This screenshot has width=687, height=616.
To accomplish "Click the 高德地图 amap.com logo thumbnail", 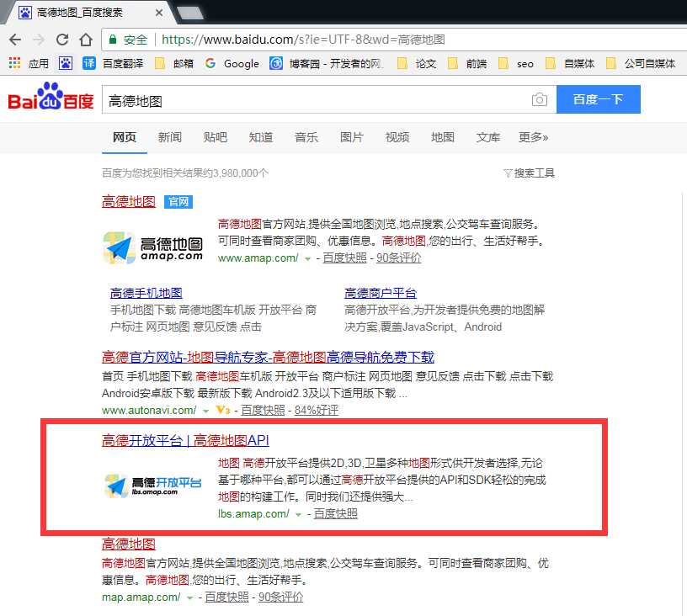I will 153,248.
